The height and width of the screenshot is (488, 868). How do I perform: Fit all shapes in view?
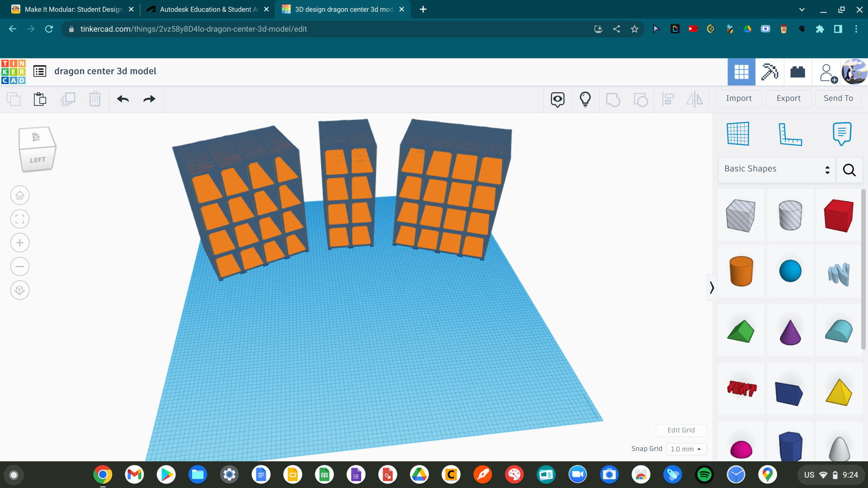(x=20, y=219)
